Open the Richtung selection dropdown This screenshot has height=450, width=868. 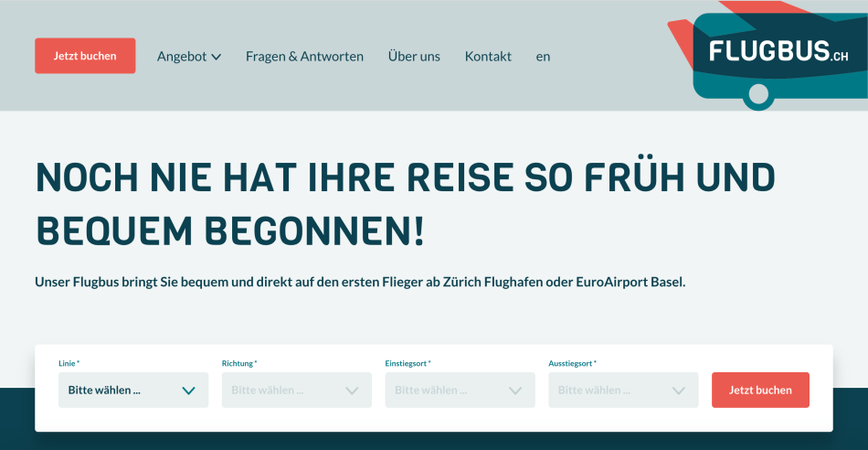point(296,390)
